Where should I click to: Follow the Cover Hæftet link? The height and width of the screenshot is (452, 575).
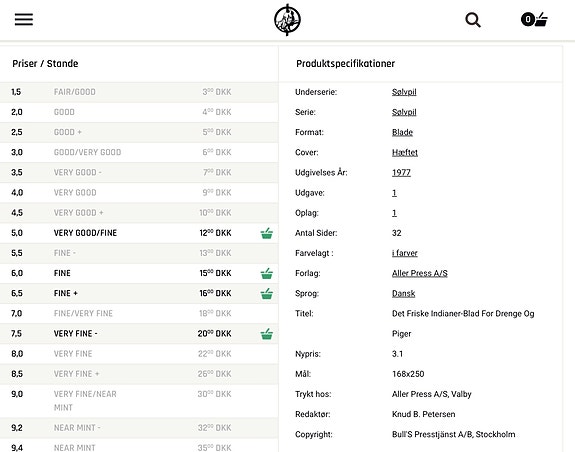405,152
